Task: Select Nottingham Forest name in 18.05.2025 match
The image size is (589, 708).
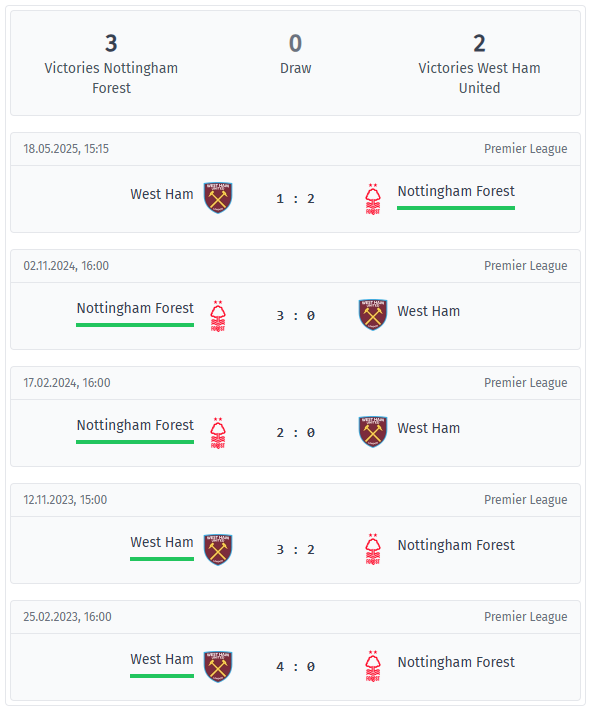Action: (456, 191)
